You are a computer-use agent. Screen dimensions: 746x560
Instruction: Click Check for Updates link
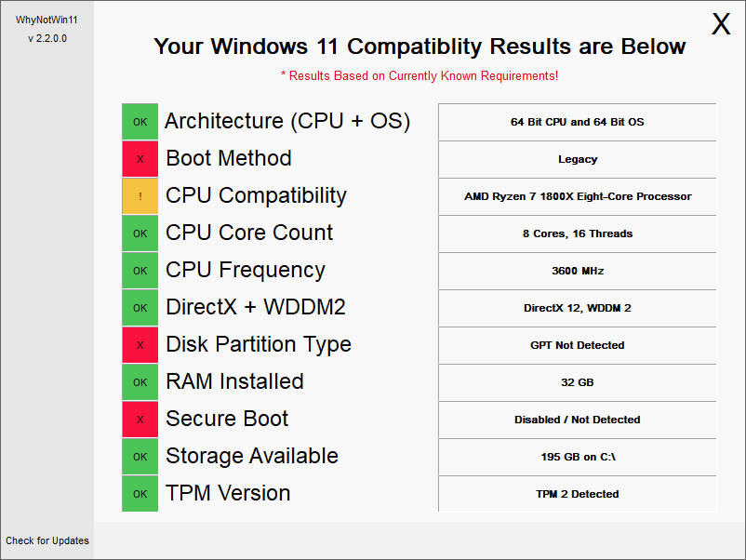(x=47, y=540)
